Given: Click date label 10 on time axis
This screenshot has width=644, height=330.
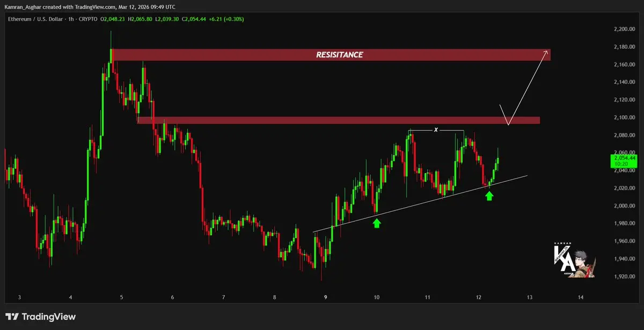Looking at the screenshot, I should coord(377,297).
